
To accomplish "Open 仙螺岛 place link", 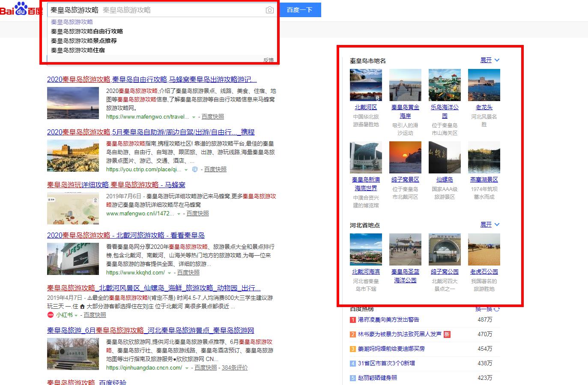I will point(445,179).
